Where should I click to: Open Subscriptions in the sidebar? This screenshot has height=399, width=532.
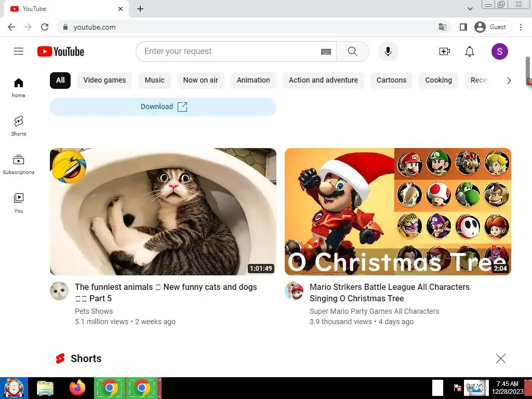(19, 164)
